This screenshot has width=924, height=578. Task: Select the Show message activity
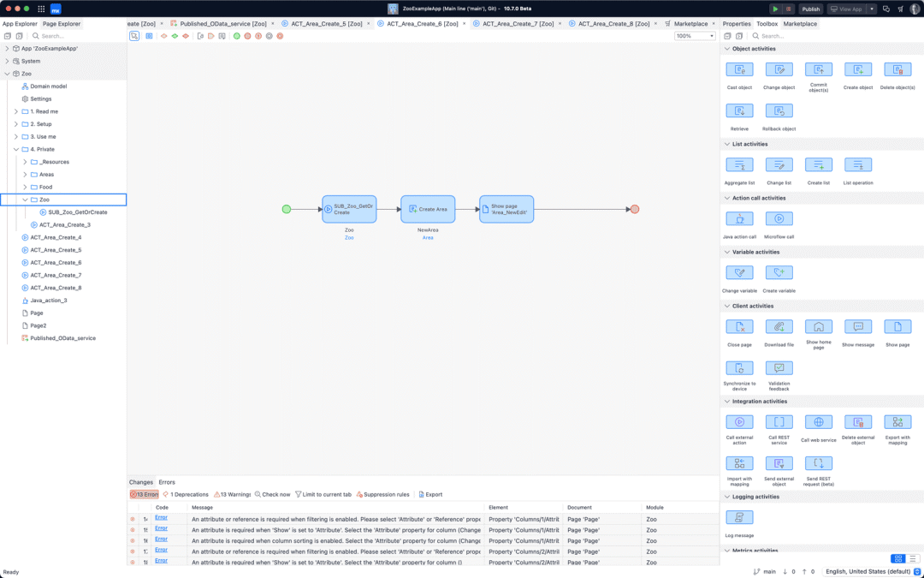pos(858,328)
